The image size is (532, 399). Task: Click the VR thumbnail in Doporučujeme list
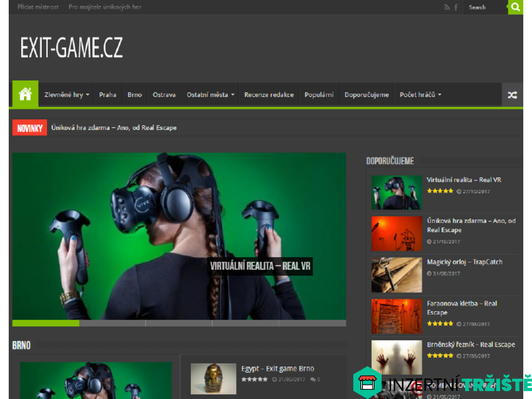[397, 192]
